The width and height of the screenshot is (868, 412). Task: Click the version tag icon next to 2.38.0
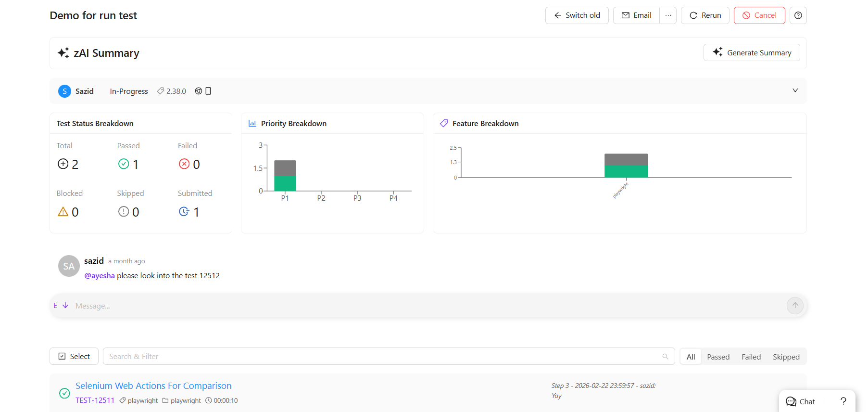(x=161, y=91)
